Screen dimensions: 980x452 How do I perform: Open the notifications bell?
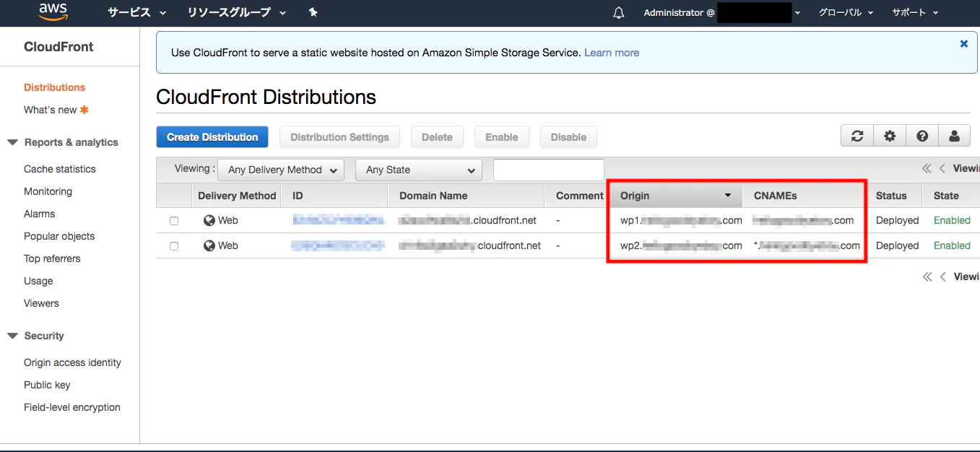tap(619, 13)
